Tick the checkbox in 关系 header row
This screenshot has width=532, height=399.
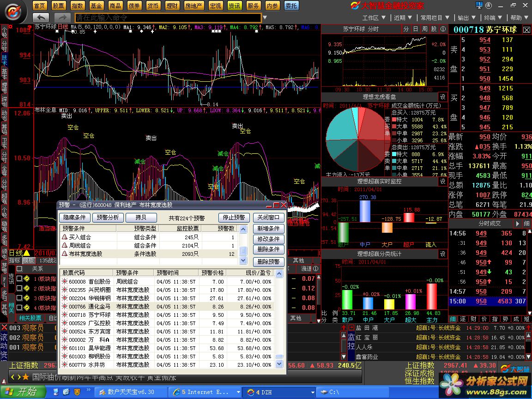pyautogui.click(x=19, y=269)
